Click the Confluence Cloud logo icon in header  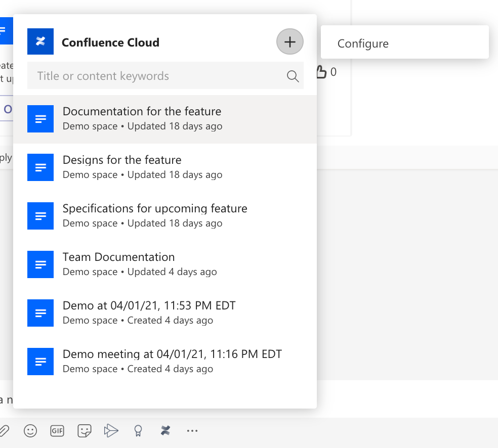pos(40,41)
